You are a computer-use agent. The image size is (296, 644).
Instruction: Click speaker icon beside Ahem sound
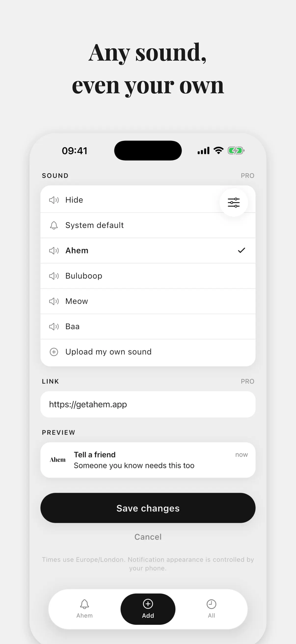click(54, 251)
